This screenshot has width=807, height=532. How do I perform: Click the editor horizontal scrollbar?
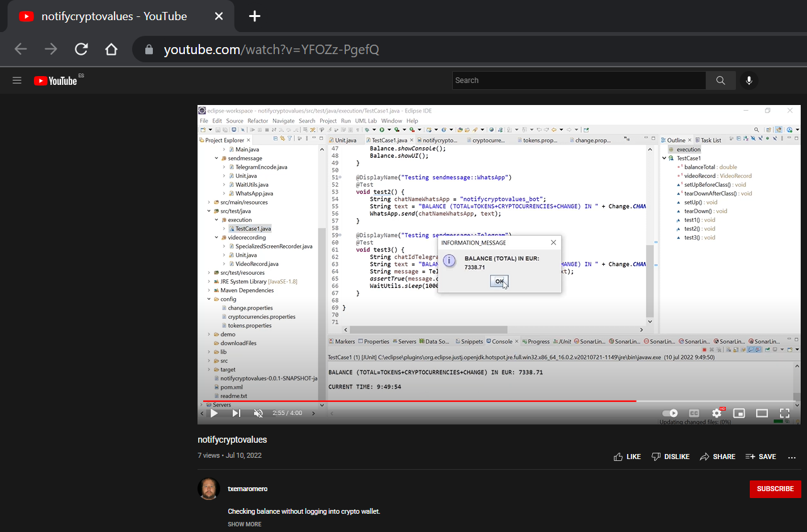point(428,329)
